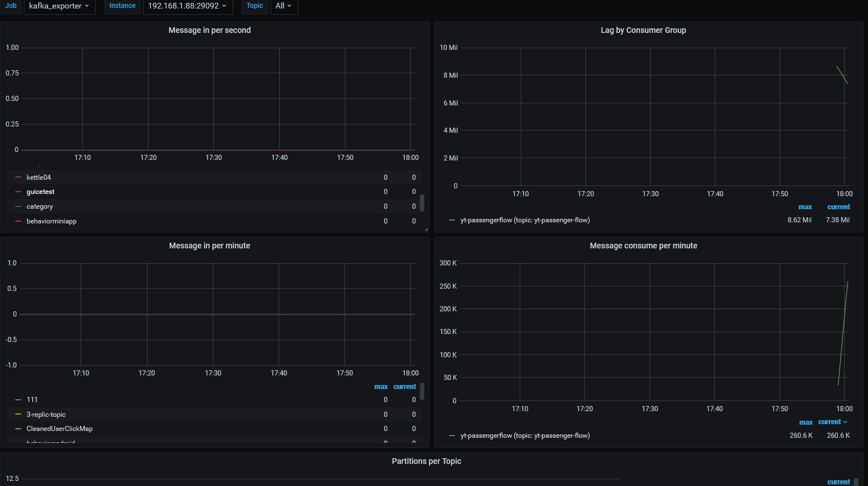Sort Lag by Consumer Group legend by current
The image size is (868, 486).
point(838,207)
